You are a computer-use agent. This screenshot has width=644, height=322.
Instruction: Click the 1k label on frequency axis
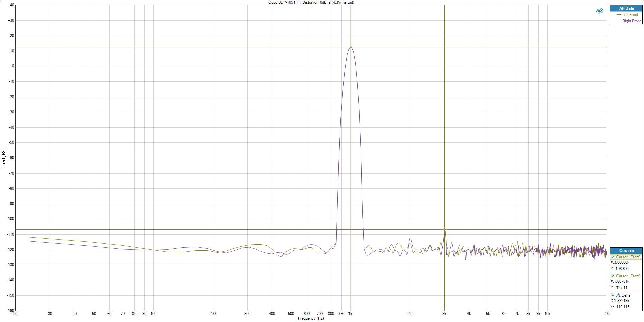coord(350,314)
